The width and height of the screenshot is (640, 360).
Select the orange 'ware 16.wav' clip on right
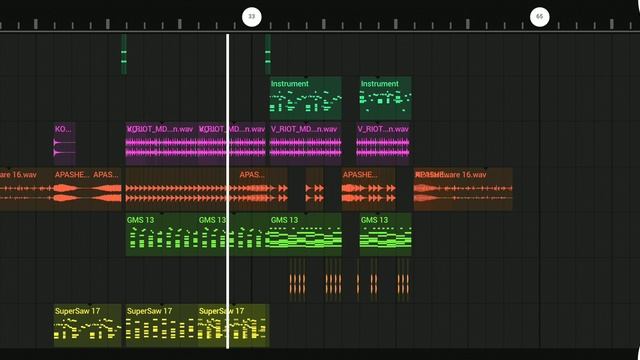click(463, 189)
